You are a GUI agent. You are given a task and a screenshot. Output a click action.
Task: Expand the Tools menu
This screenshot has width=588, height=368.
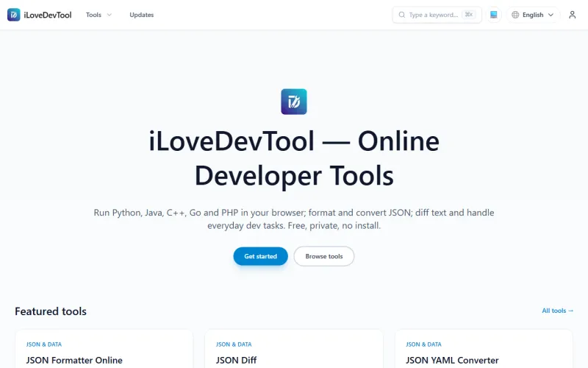coord(98,15)
